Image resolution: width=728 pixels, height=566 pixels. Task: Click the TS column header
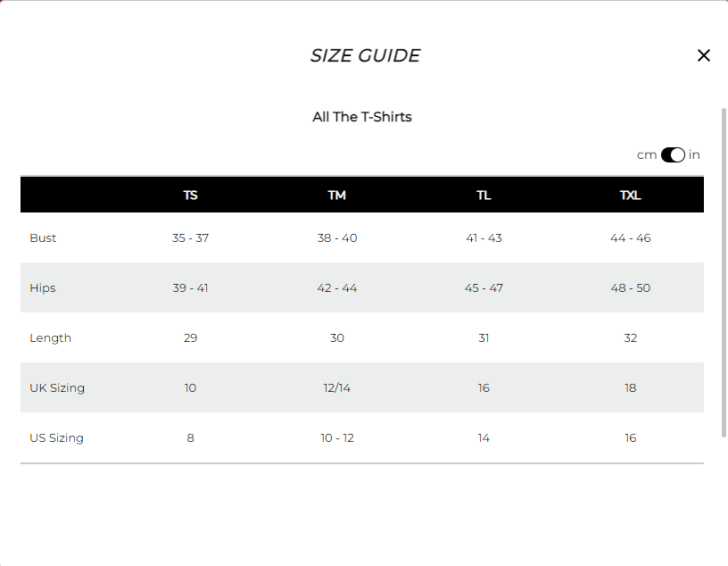tap(190, 196)
